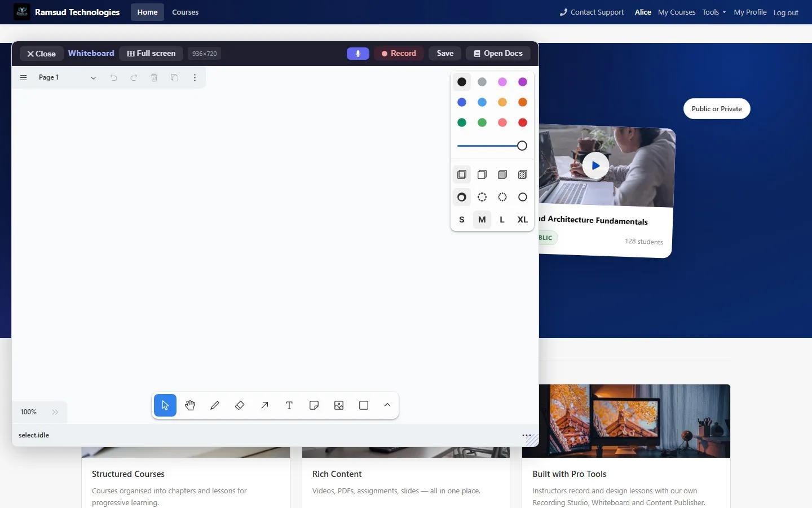Choose the Arrow tool
Screen dimensions: 812x508
tap(264, 405)
